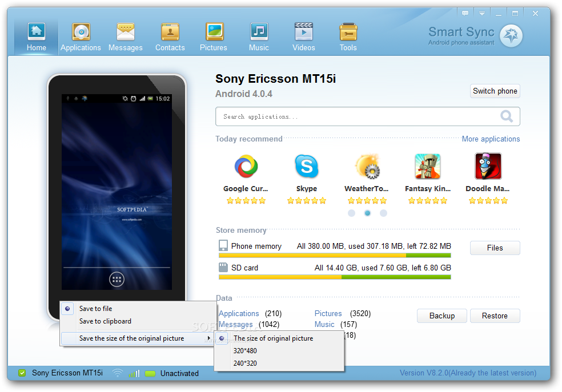This screenshot has width=562, height=392.
Task: Click the Skype five-star rating
Action: [307, 200]
